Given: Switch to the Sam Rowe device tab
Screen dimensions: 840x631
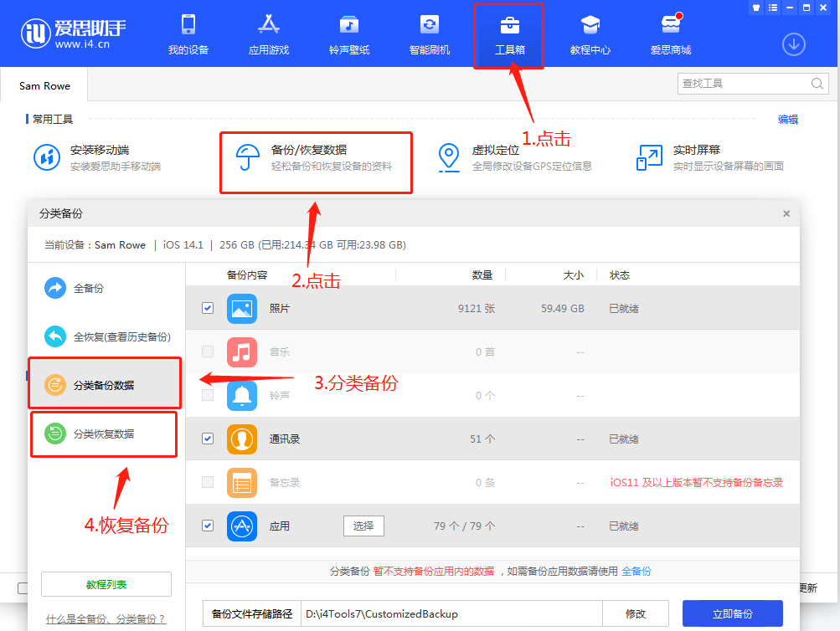Looking at the screenshot, I should tap(44, 85).
